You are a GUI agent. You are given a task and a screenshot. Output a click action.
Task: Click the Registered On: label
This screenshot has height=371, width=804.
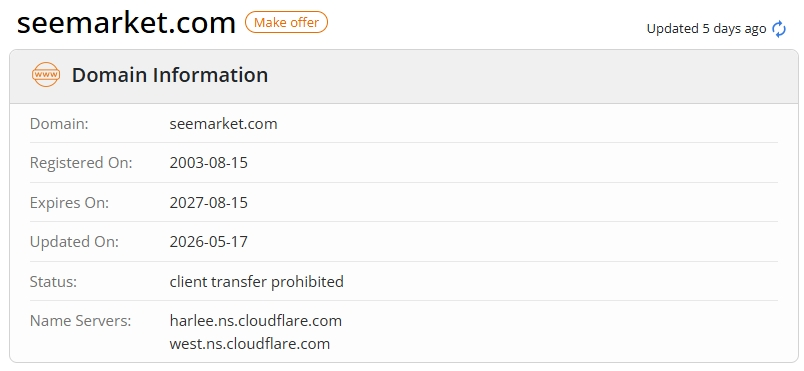click(x=81, y=163)
